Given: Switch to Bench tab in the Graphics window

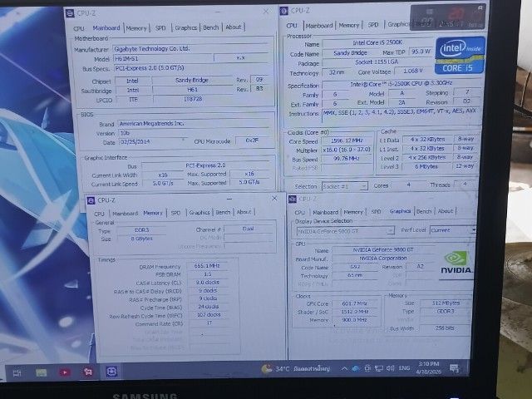Looking at the screenshot, I should [424, 211].
